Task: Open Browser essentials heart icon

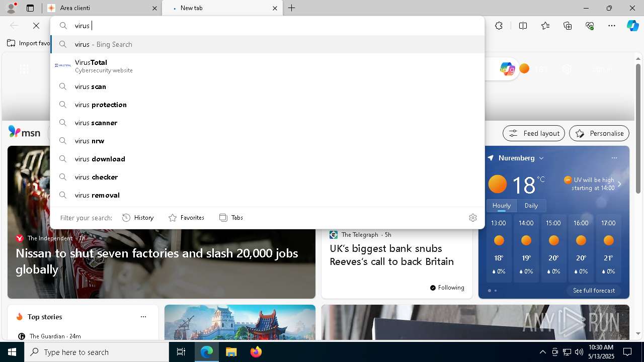Action: click(590, 26)
